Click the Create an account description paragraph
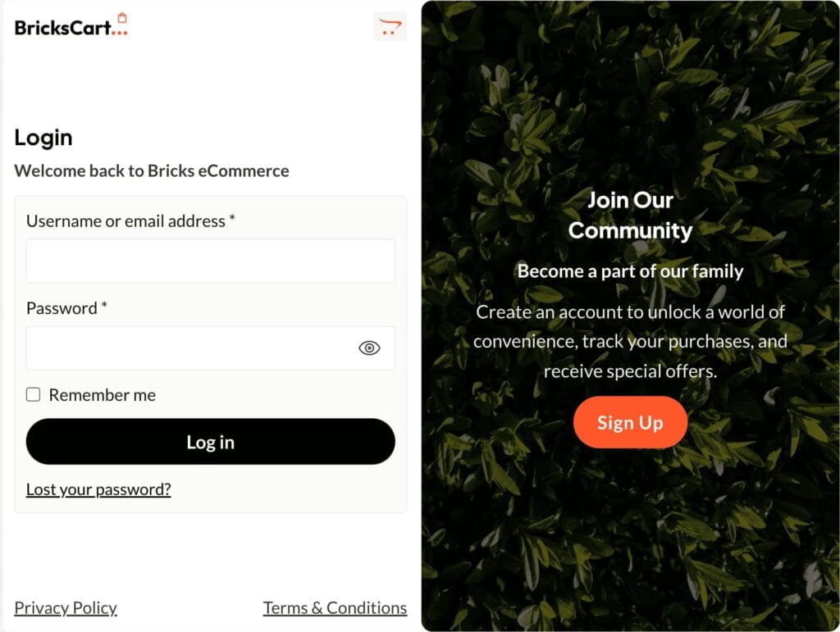 630,342
